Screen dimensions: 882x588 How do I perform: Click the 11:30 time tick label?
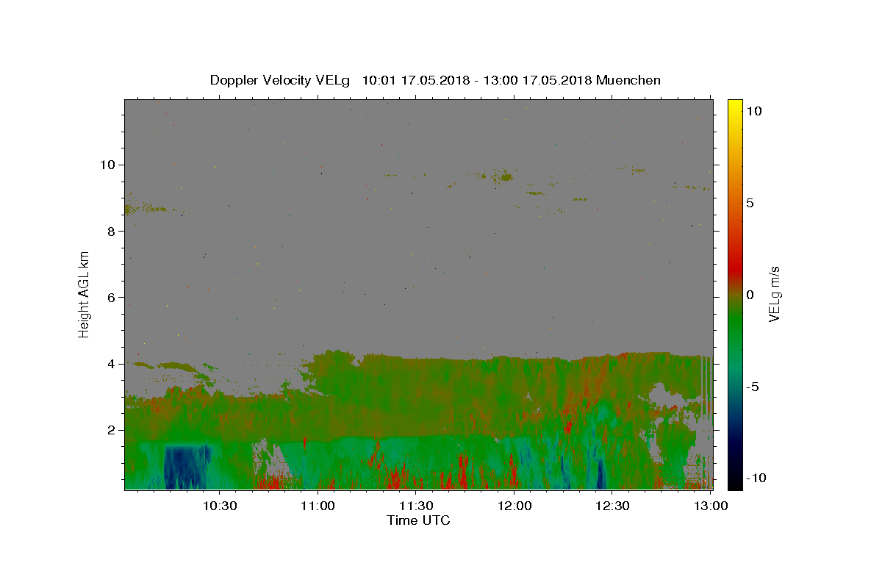[416, 506]
